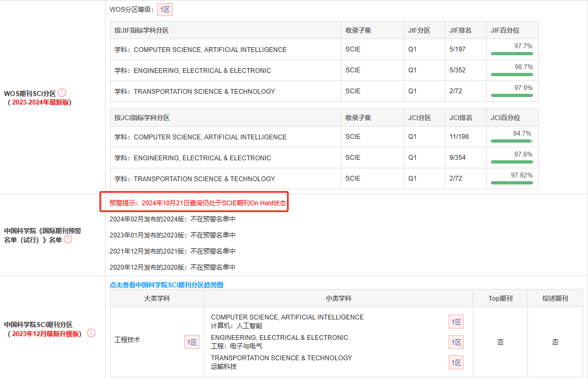
Task: Click the 1区 badge for 工程：电子与电气
Action: [456, 341]
